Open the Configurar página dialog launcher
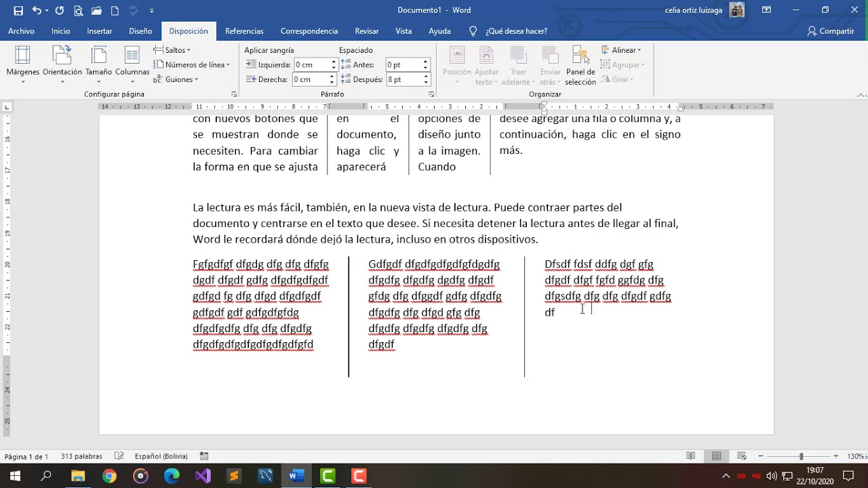 point(234,94)
